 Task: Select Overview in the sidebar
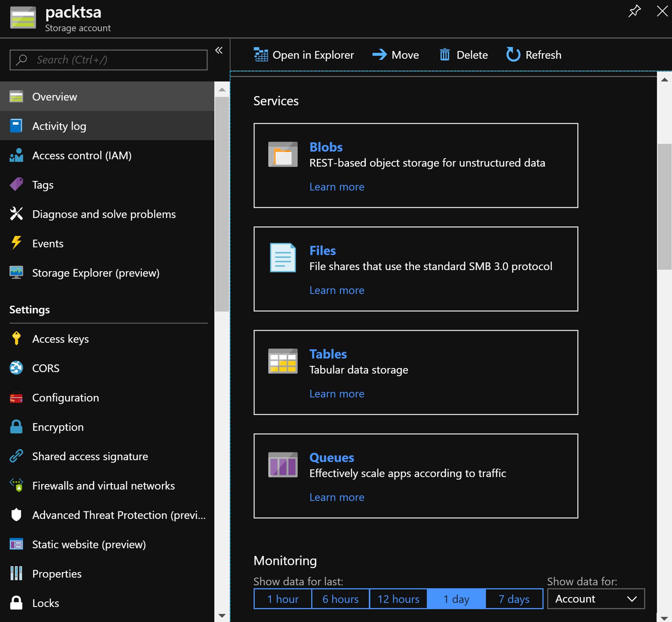pos(107,97)
